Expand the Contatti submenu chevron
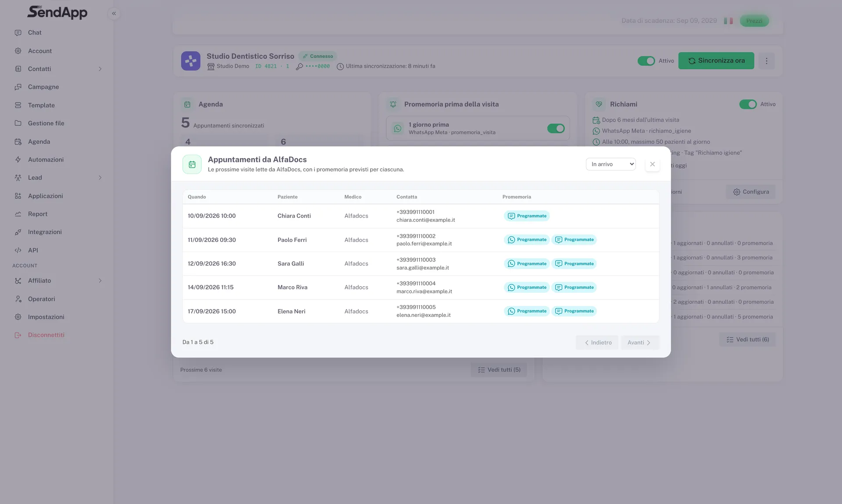This screenshot has height=504, width=842. click(x=100, y=69)
